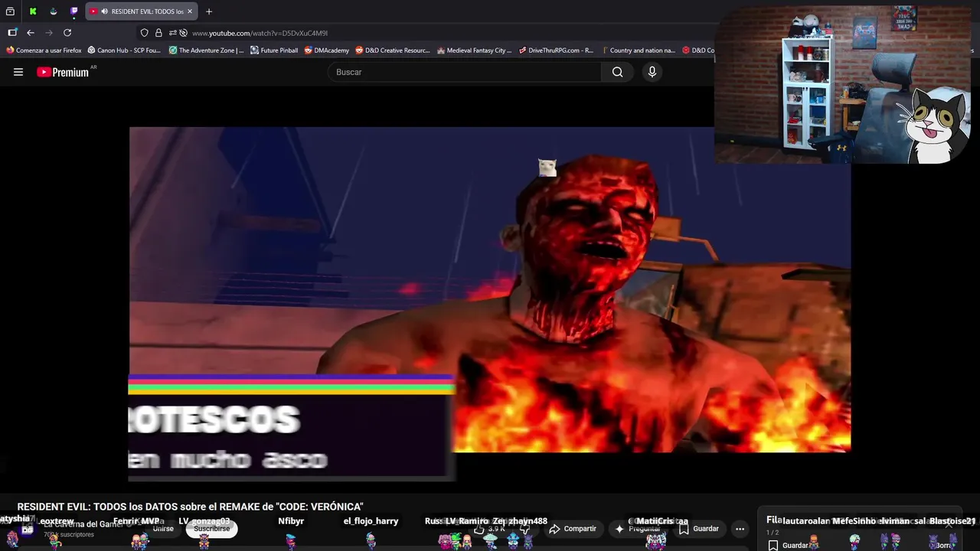Dislike the video with thumbs-down

point(525,529)
